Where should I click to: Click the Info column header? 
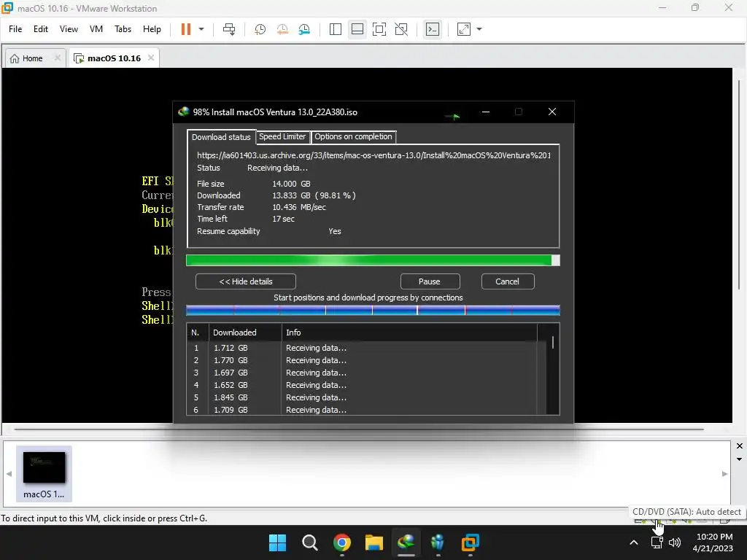tap(409, 332)
